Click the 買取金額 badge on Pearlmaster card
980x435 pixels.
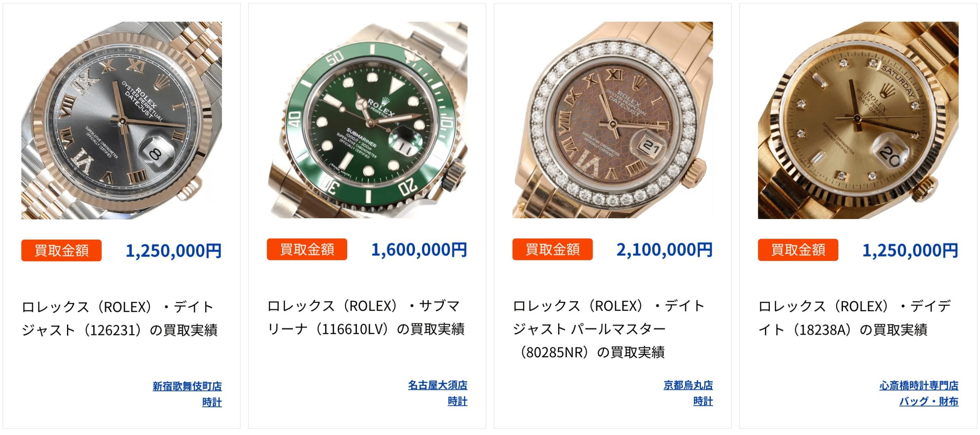pyautogui.click(x=552, y=249)
